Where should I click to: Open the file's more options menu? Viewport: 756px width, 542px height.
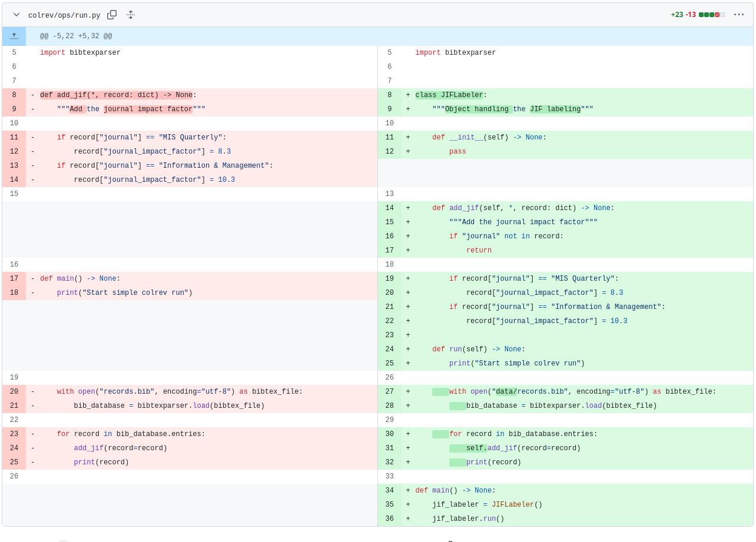(738, 15)
